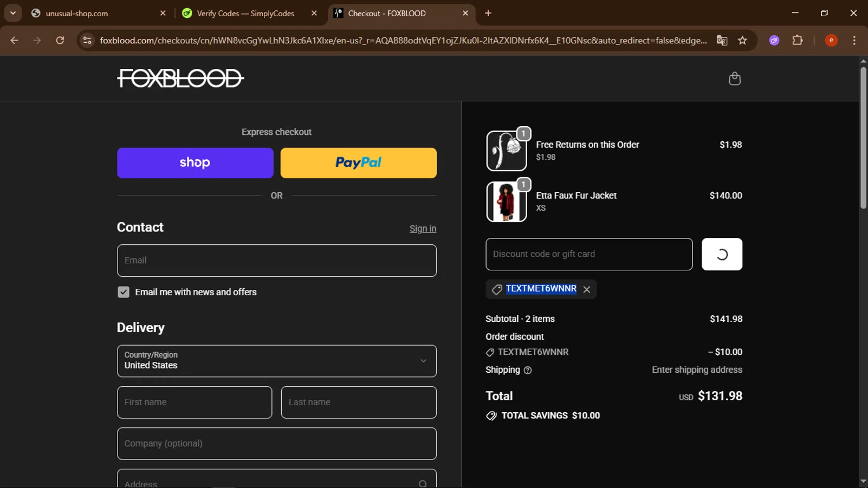Open browser Extensions puzzle icon
Image resolution: width=868 pixels, height=488 pixels.
797,41
